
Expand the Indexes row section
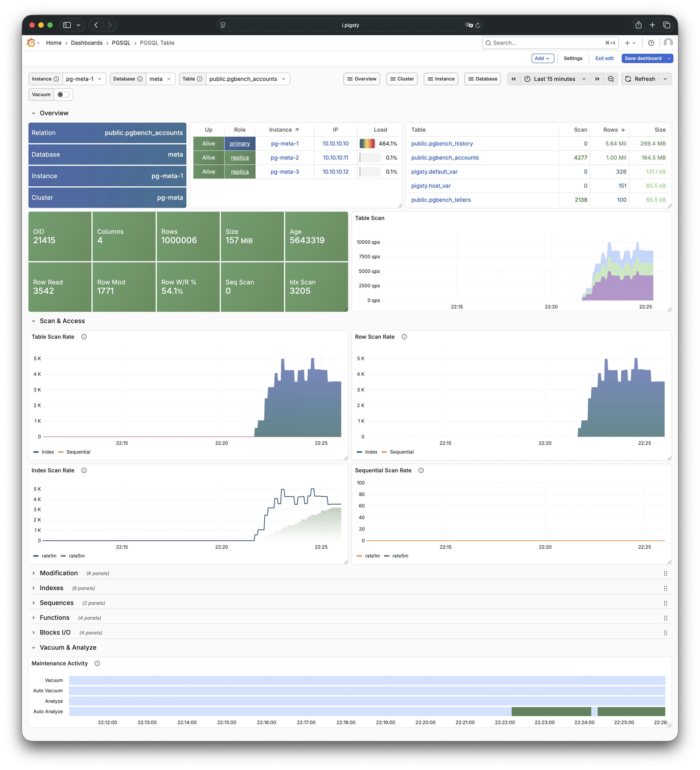51,588
